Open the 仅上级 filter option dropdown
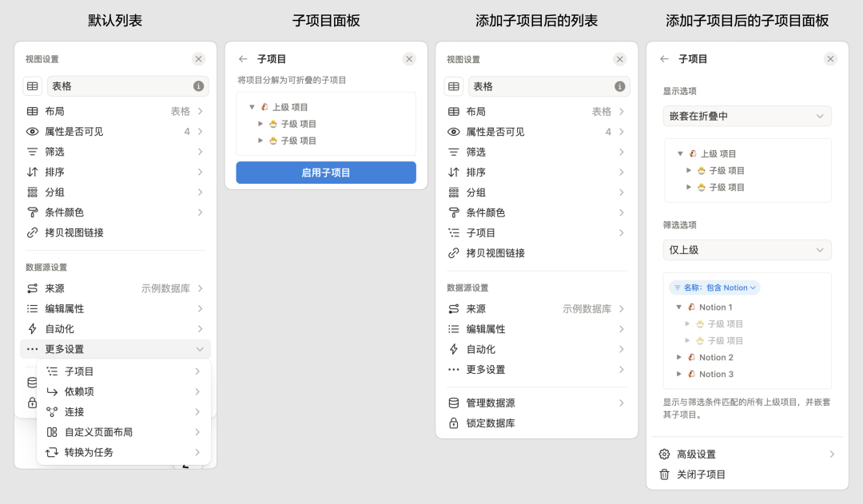 (747, 250)
